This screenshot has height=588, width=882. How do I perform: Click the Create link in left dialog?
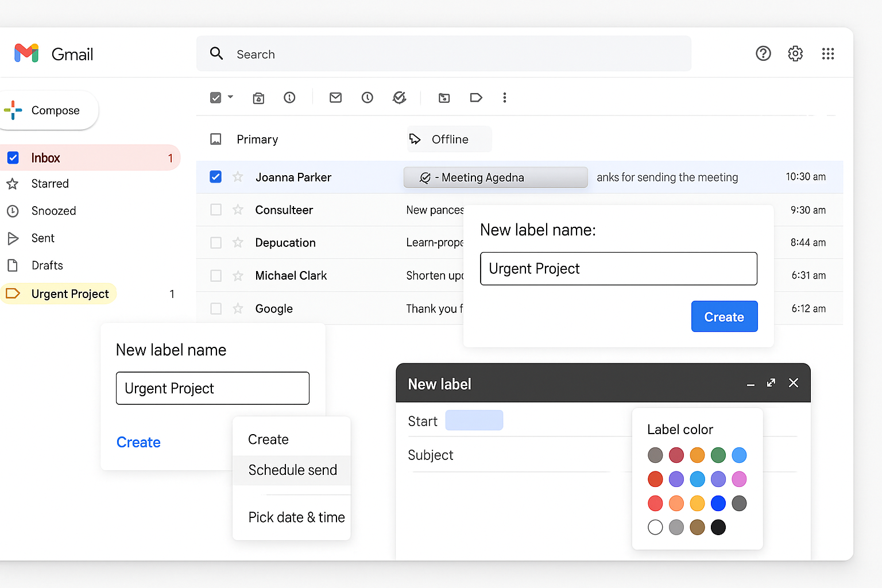click(x=138, y=442)
